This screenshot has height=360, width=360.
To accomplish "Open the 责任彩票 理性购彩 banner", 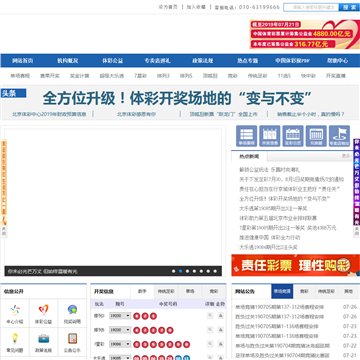I will coord(296,265).
